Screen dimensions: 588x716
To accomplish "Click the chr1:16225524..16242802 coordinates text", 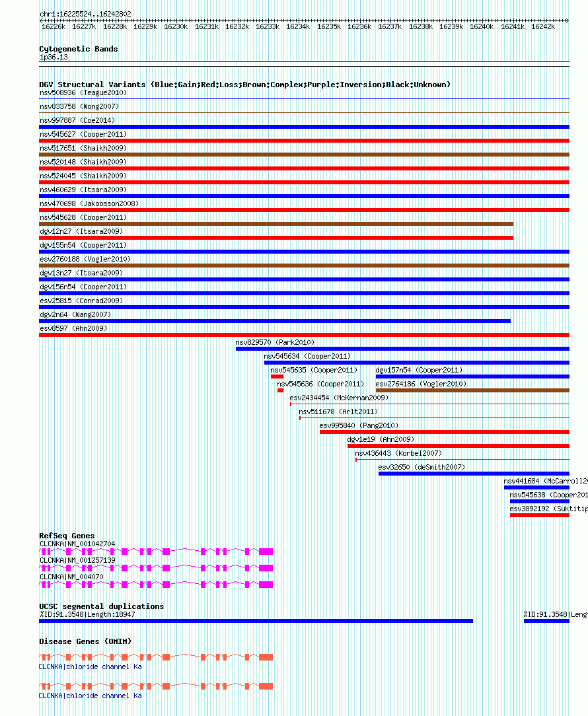I will click(x=85, y=14).
